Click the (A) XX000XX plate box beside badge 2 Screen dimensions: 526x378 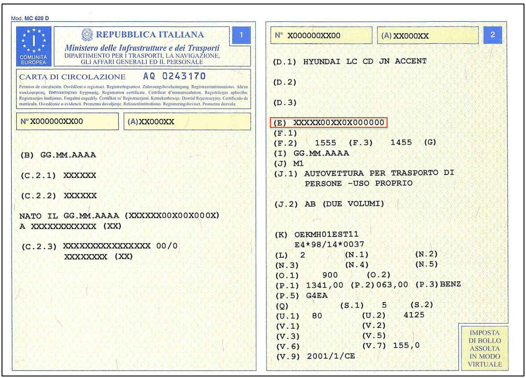coord(428,35)
